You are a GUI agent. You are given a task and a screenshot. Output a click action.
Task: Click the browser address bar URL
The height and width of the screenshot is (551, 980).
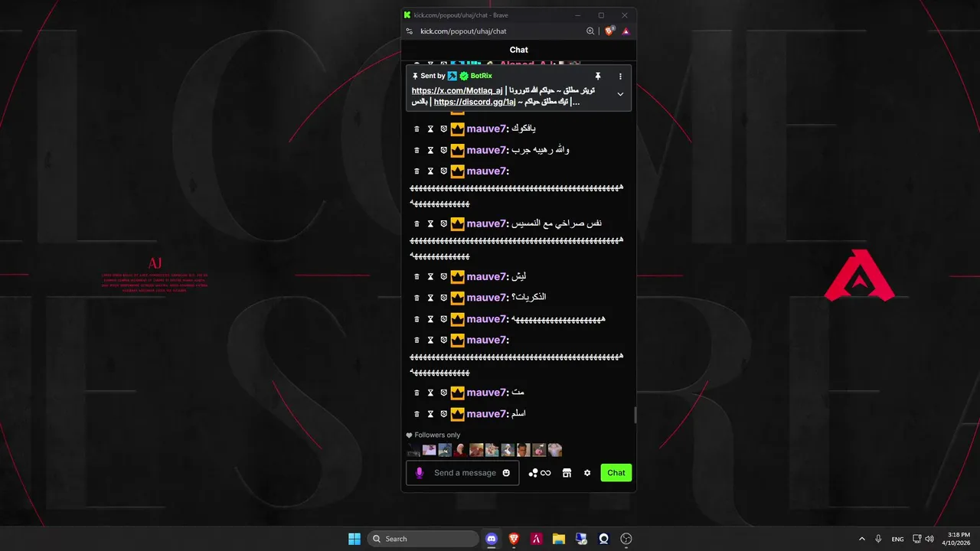[463, 31]
